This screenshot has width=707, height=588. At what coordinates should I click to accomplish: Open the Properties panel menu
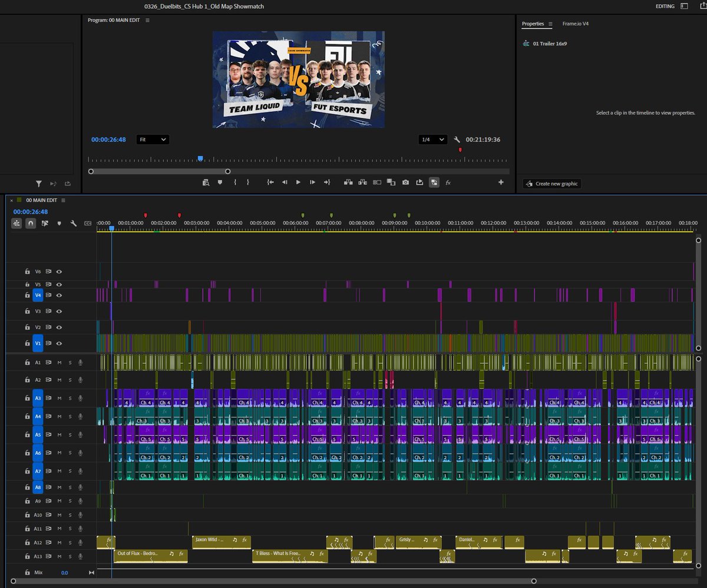pyautogui.click(x=550, y=24)
